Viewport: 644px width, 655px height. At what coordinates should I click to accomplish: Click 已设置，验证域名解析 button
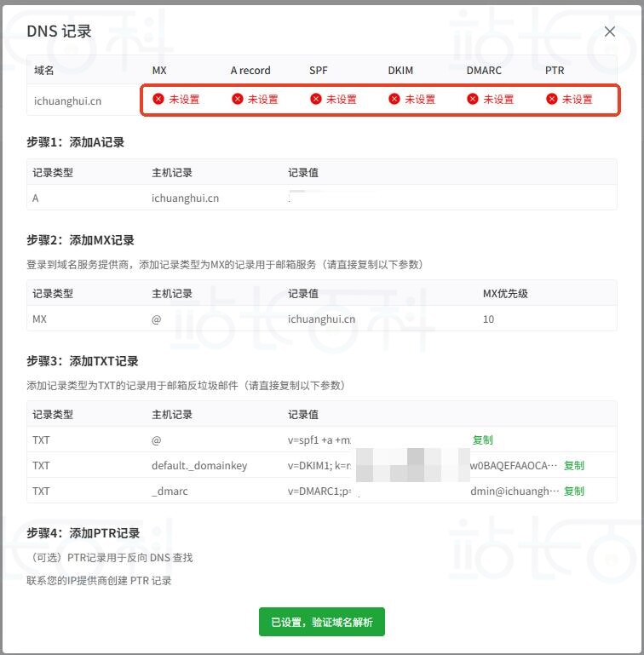point(322,622)
